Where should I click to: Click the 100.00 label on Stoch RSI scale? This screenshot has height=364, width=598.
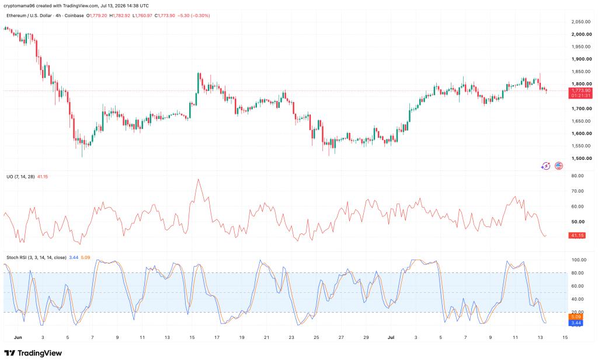[x=579, y=260]
